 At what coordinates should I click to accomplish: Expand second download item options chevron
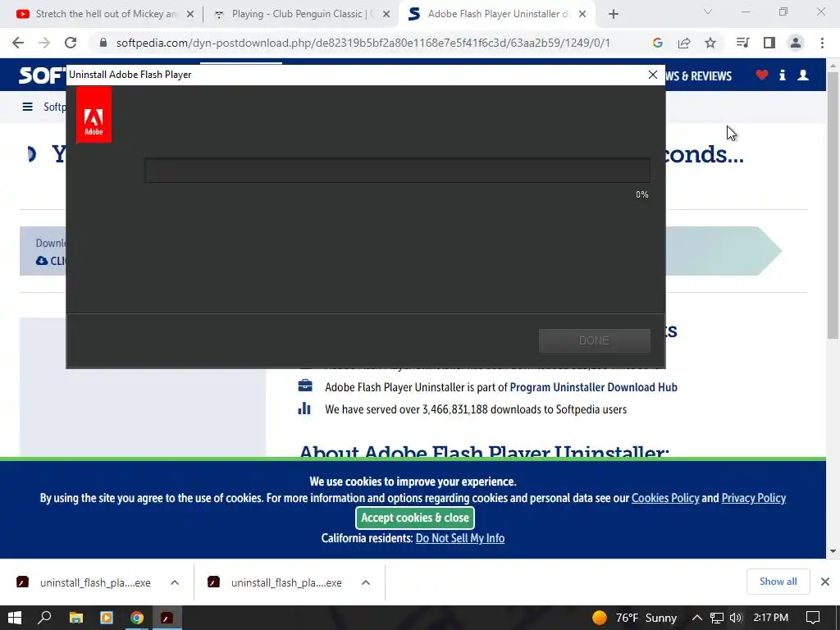pyautogui.click(x=365, y=582)
